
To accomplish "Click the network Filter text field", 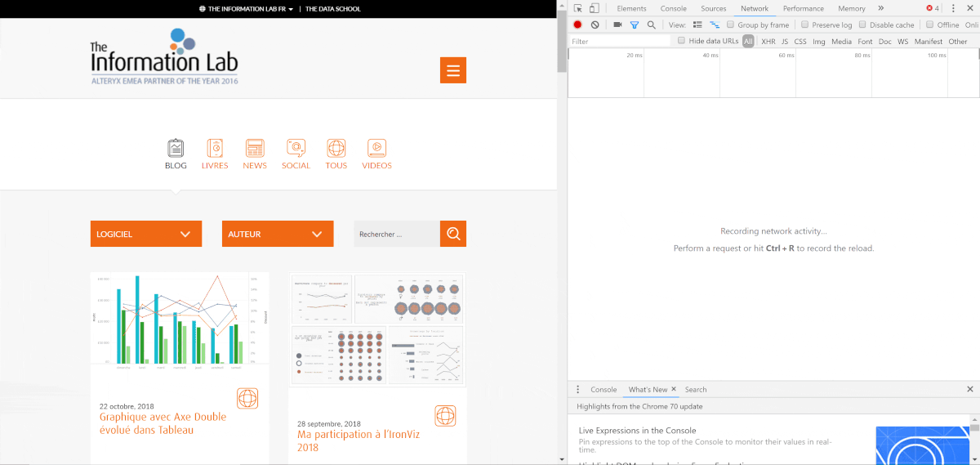I will click(619, 41).
